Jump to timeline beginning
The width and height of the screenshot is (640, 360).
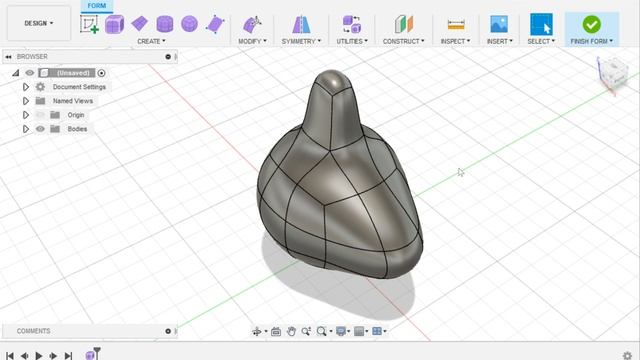coord(10,356)
